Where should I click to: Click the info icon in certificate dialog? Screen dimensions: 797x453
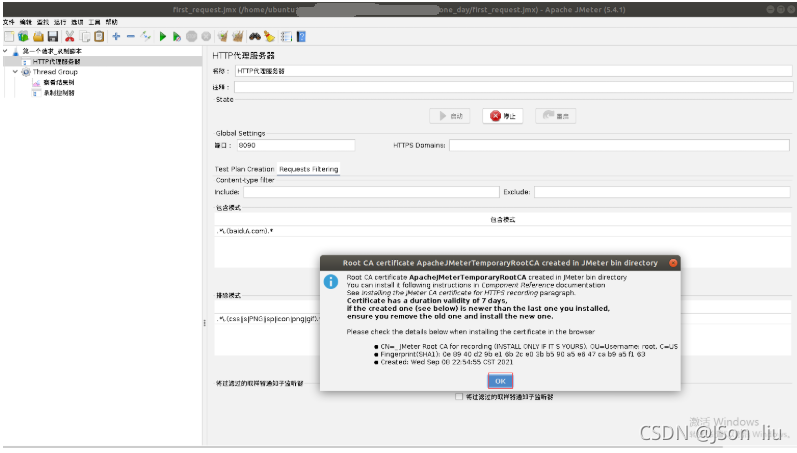click(x=331, y=281)
